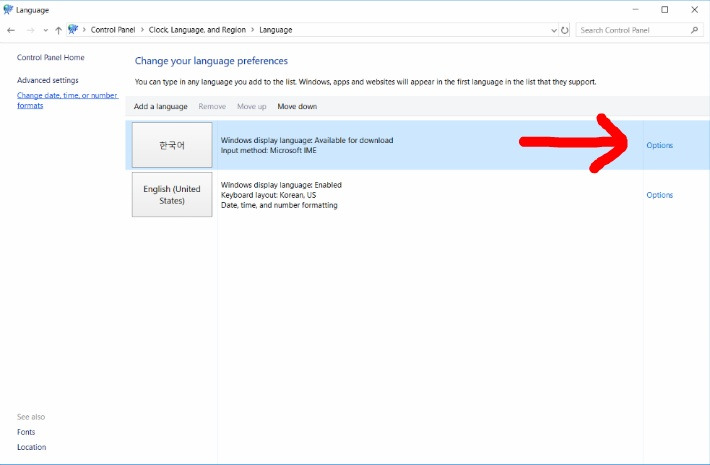Open Advanced settings
This screenshot has height=465, width=710.
[48, 80]
